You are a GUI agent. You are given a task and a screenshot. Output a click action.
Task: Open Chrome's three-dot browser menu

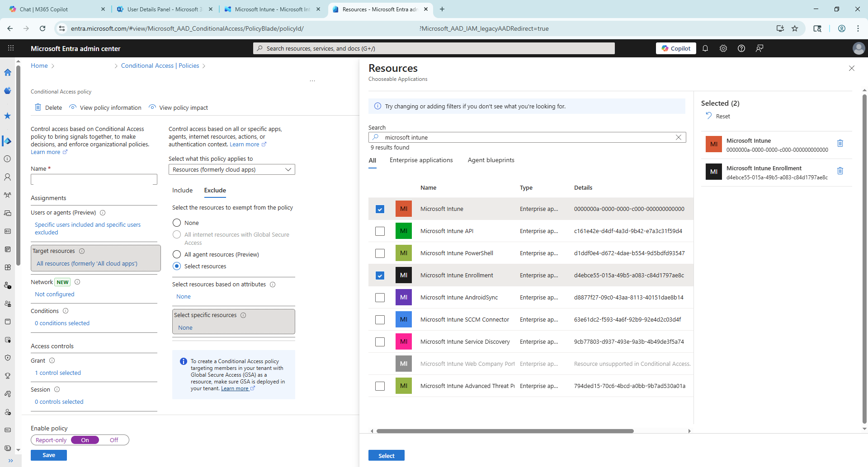coord(858,28)
